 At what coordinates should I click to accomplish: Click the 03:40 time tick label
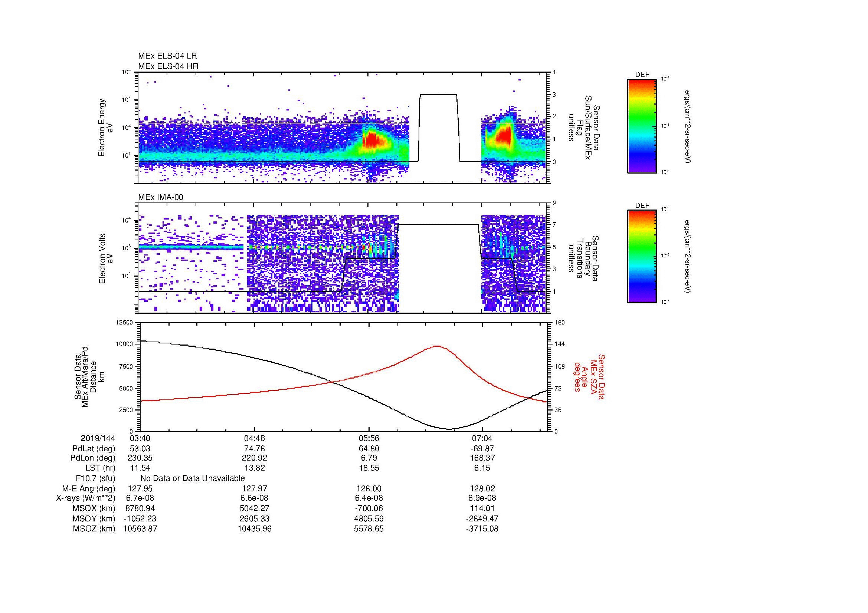click(x=140, y=438)
